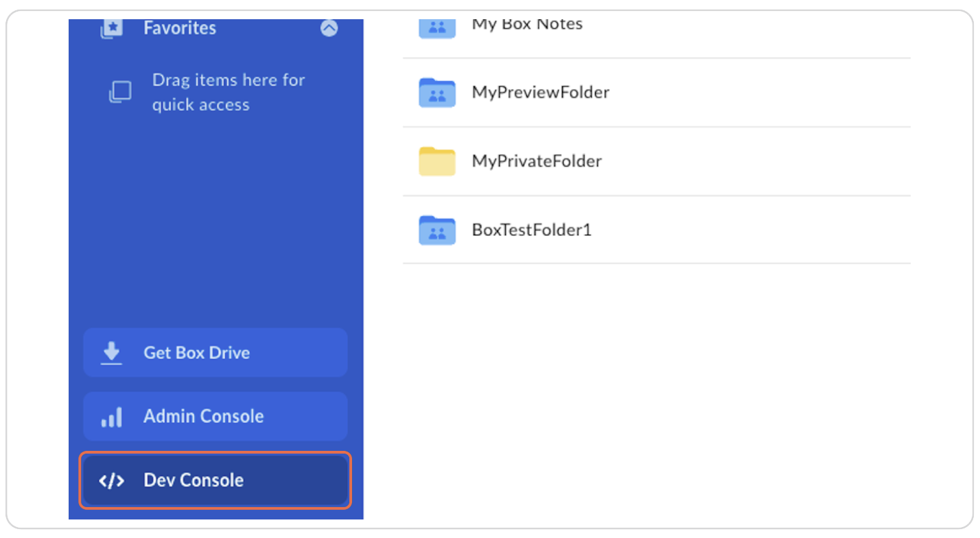Click the Favorites star icon
The height and width of the screenshot is (538, 980).
(111, 28)
